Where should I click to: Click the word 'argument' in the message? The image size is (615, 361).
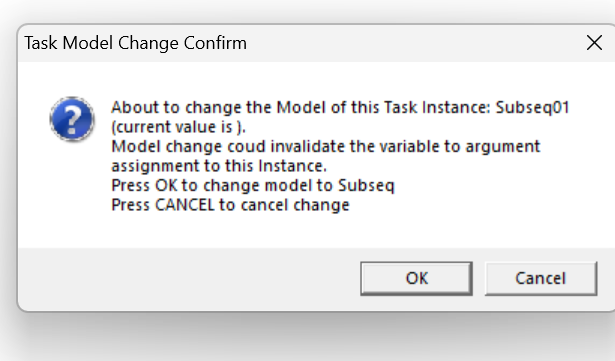pyautogui.click(x=503, y=147)
